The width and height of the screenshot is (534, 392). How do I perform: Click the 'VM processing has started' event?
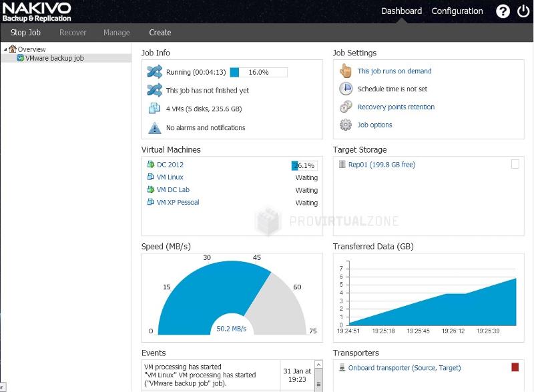200,375
